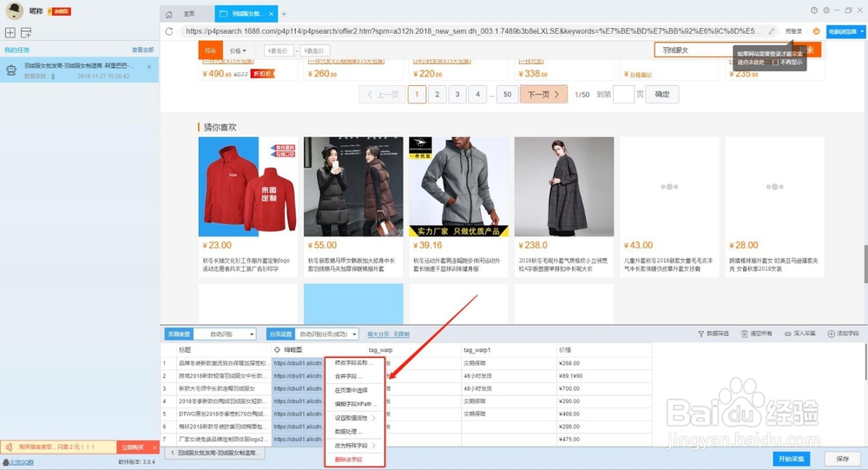Open settings gear icon in title bar

(x=826, y=10)
